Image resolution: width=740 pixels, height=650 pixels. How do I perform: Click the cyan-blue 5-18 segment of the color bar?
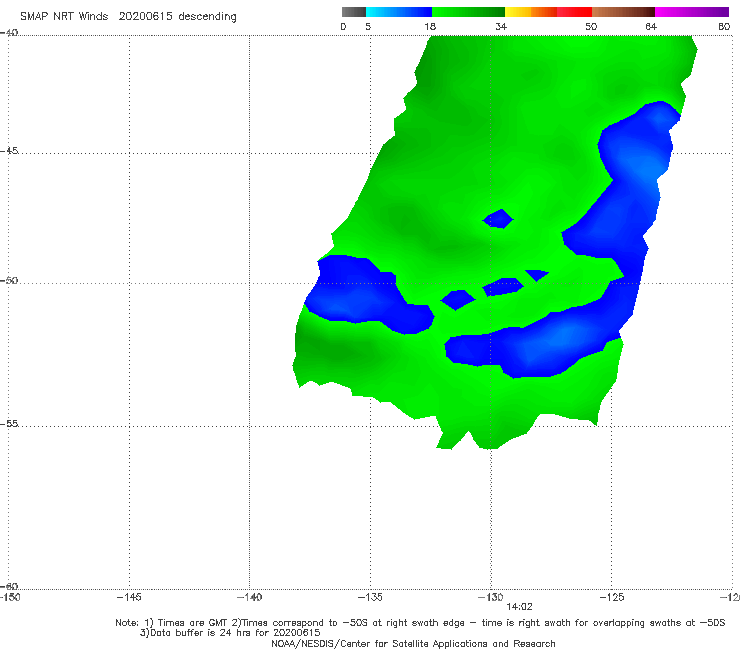pos(399,12)
